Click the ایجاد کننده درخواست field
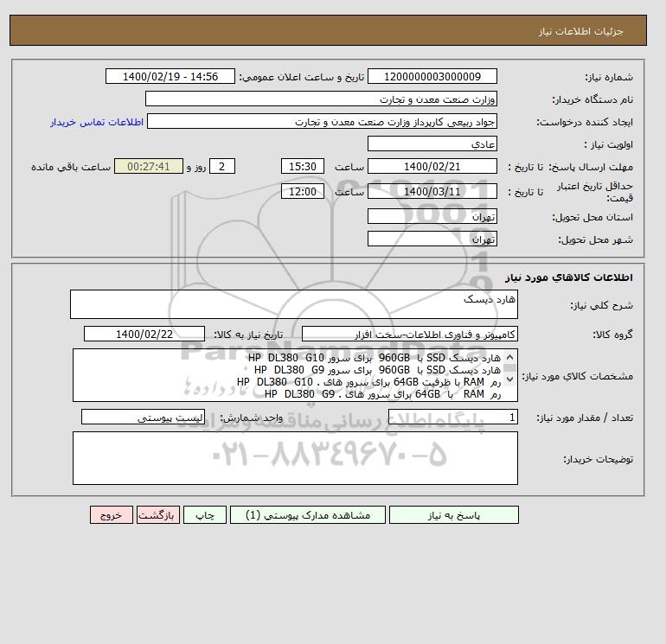 click(x=322, y=121)
